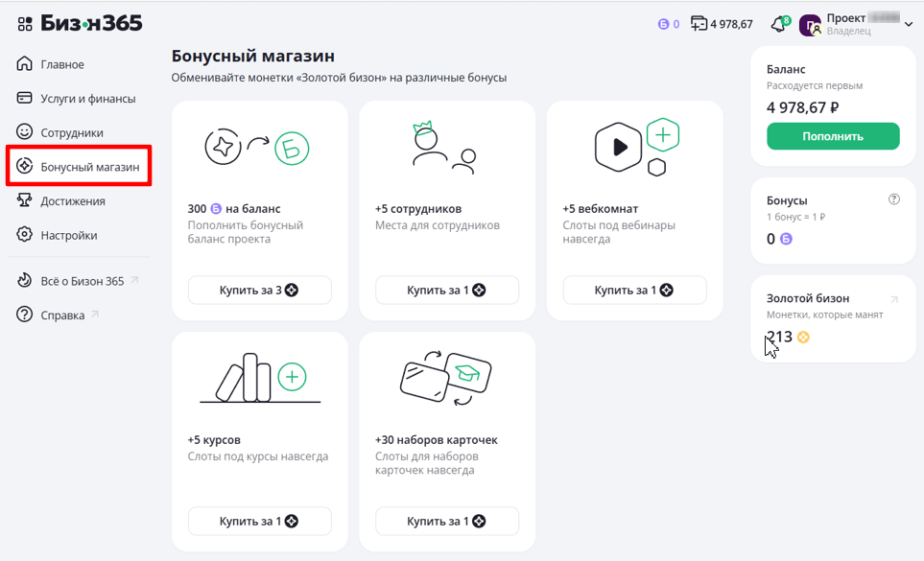The image size is (924, 561).
Task: Select Достижения menu item
Action: pos(73,201)
